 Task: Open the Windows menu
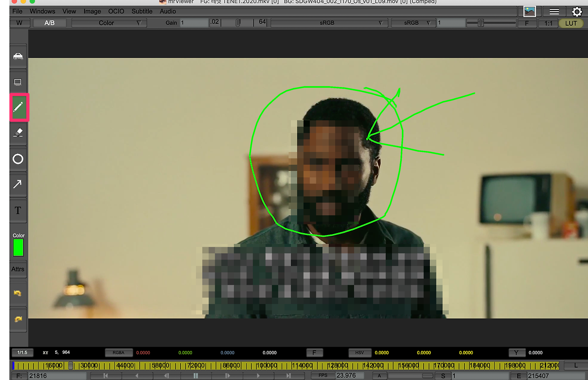click(x=42, y=11)
